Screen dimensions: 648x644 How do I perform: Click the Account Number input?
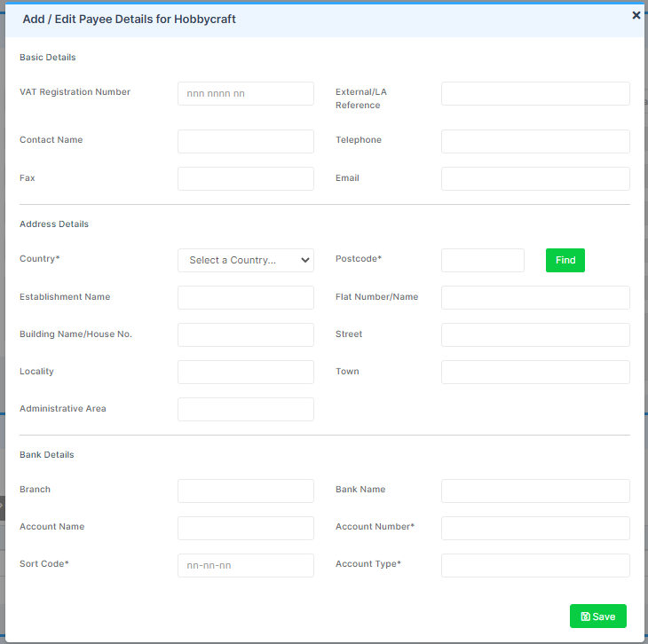[x=535, y=528]
